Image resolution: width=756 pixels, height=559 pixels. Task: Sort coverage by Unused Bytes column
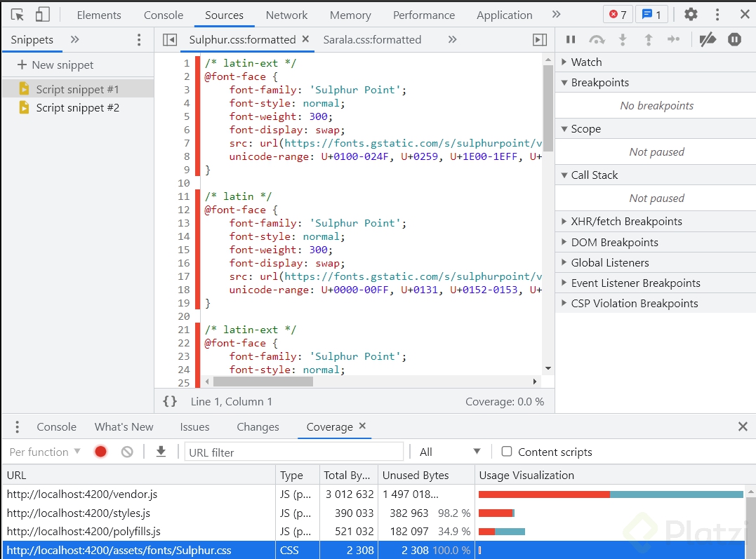pos(426,475)
